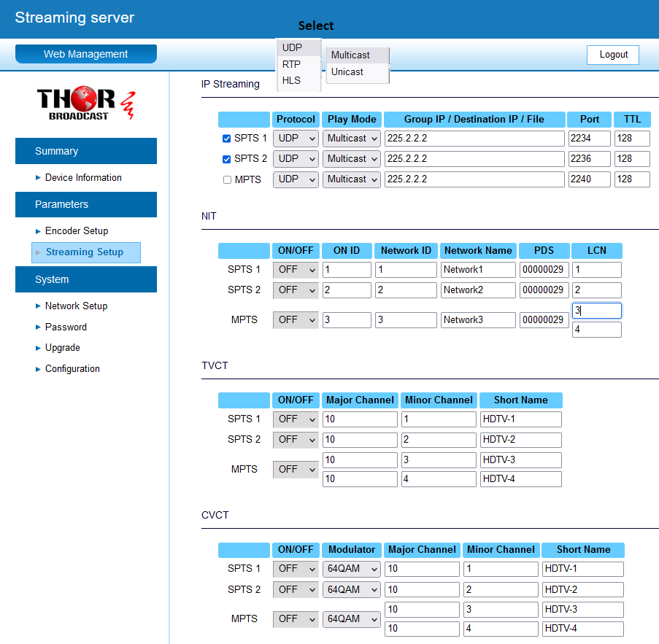Click the Short Name field containing HDTV-4
Viewport: 659px width, 644px height.
coord(520,478)
